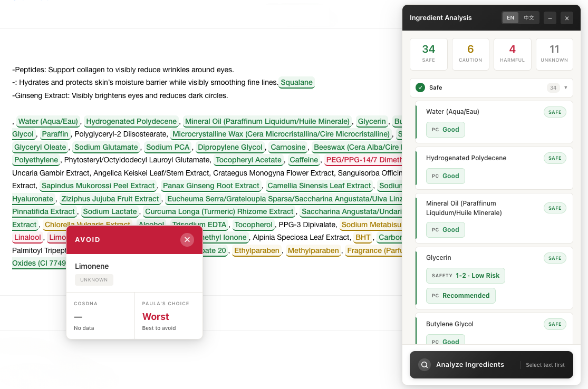Open the Squalane ingredient link
The image size is (588, 389).
296,83
